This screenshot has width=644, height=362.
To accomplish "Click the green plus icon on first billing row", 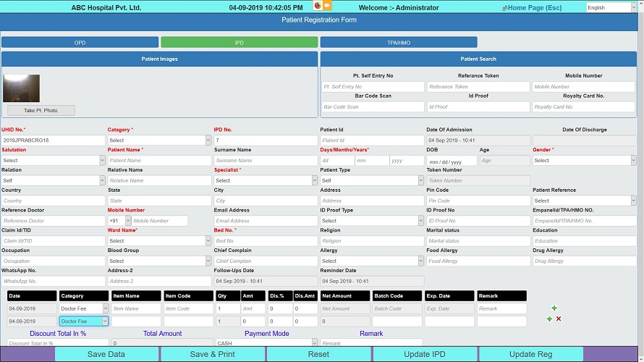I will 554,308.
